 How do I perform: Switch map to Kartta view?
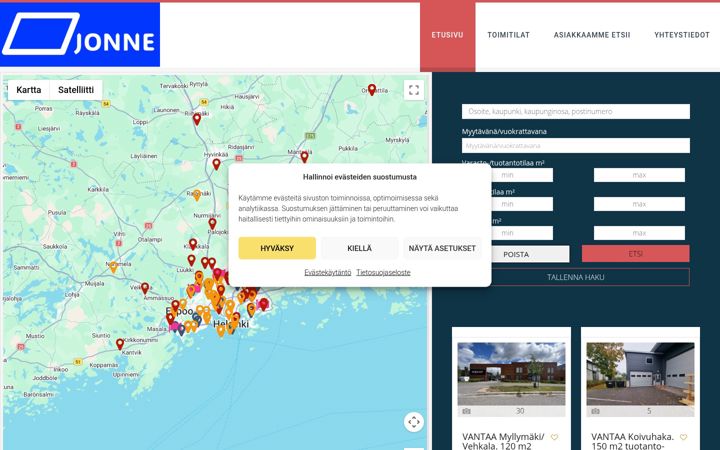(28, 90)
